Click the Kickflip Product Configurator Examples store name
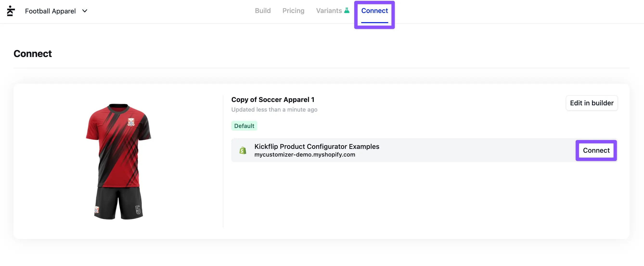The image size is (644, 266). coord(316,146)
